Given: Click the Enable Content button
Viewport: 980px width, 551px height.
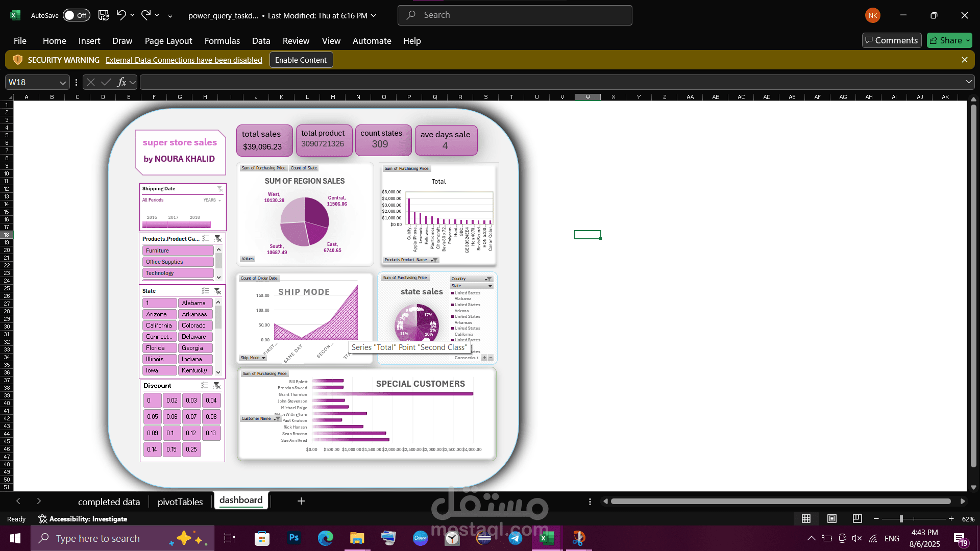Looking at the screenshot, I should tap(301, 60).
